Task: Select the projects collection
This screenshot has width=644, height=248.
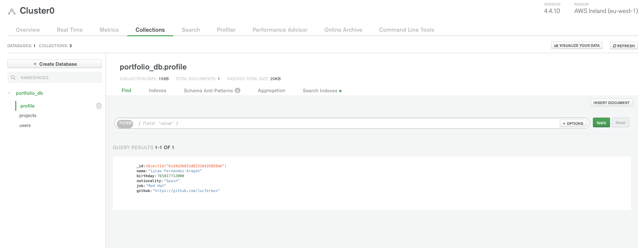Action: click(28, 116)
